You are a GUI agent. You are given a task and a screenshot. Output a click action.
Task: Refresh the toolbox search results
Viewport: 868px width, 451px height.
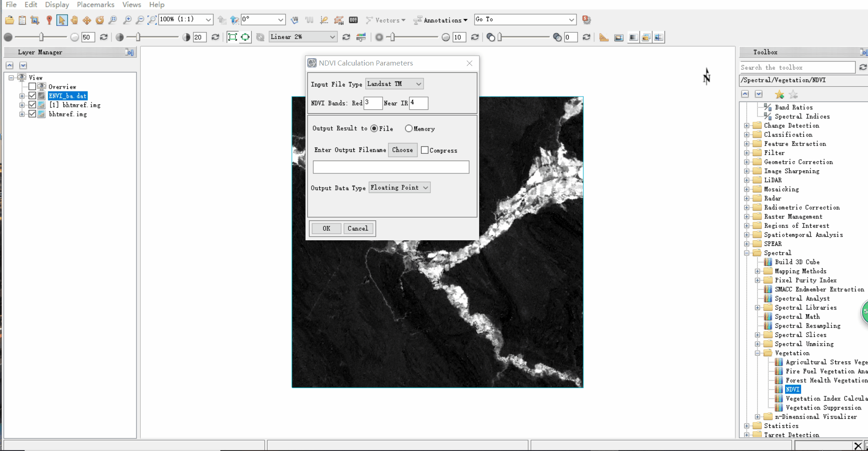[x=863, y=67]
